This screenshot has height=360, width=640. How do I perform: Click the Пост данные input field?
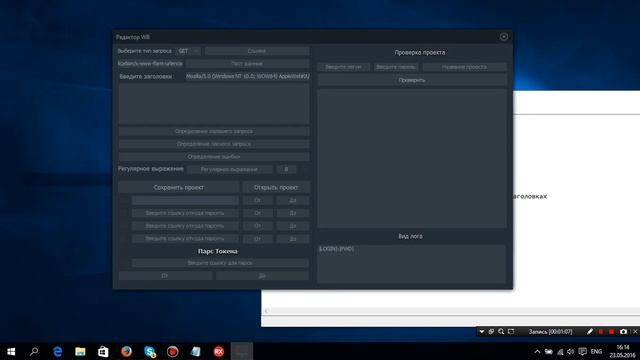pyautogui.click(x=247, y=64)
